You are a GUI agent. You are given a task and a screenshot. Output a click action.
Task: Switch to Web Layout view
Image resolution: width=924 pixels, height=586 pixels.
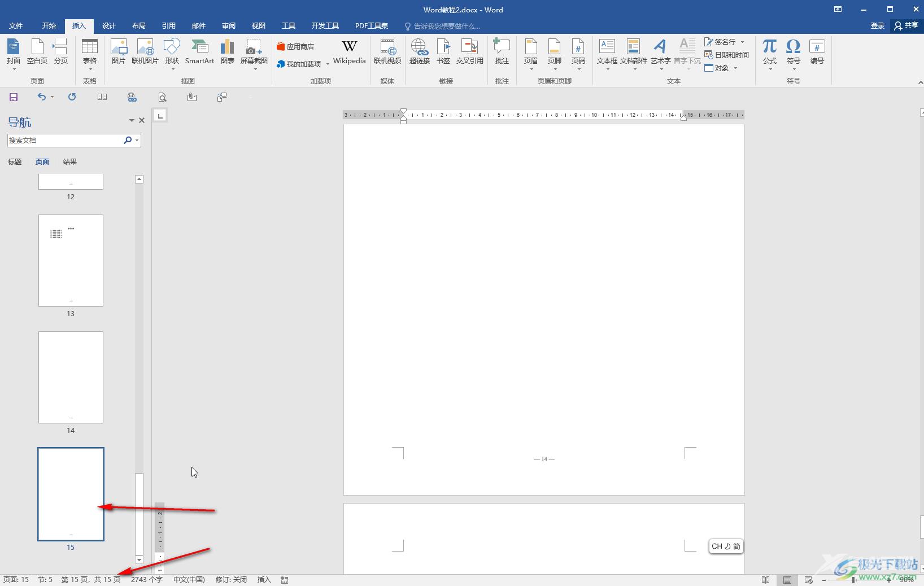pos(809,580)
